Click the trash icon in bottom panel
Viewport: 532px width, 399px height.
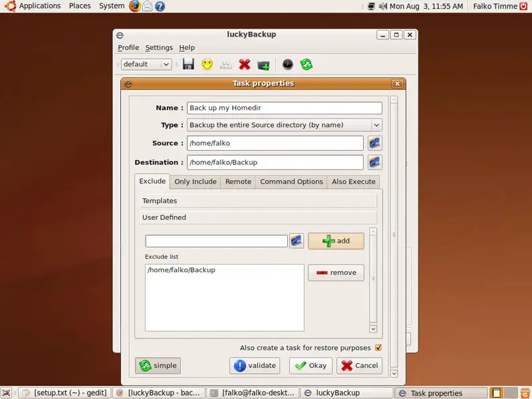525,393
